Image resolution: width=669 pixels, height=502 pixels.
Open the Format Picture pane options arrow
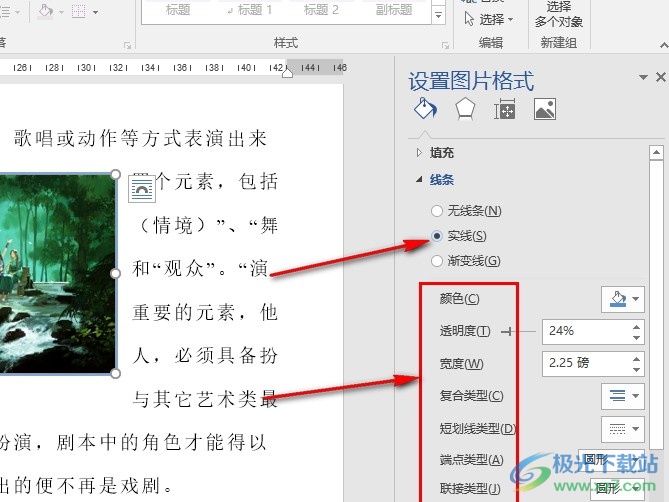pyautogui.click(x=643, y=77)
